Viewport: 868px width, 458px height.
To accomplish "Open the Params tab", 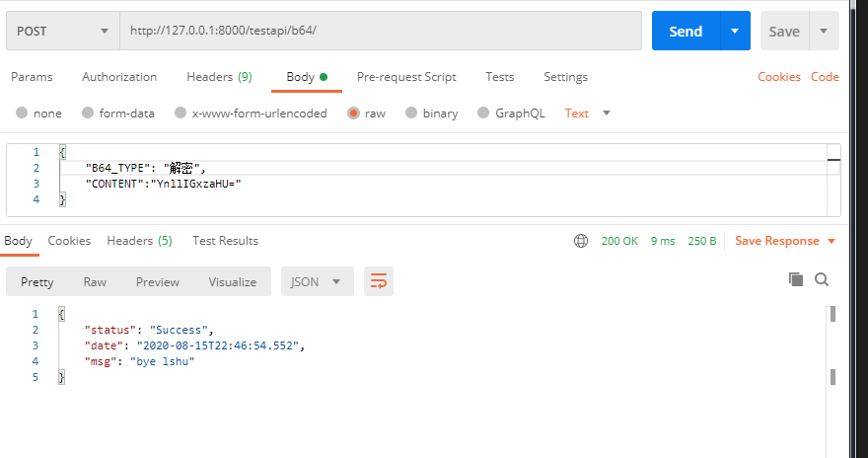I will coord(32,77).
